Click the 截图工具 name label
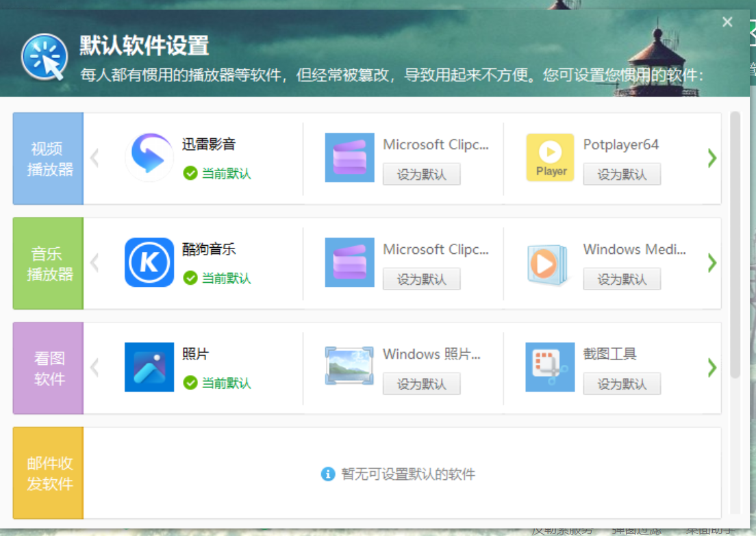The height and width of the screenshot is (536, 756). click(x=610, y=354)
